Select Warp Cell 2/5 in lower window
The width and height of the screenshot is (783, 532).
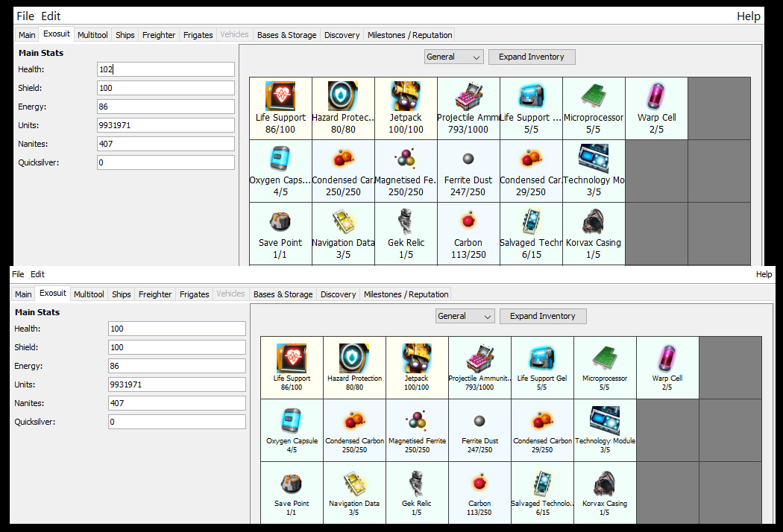coord(667,368)
